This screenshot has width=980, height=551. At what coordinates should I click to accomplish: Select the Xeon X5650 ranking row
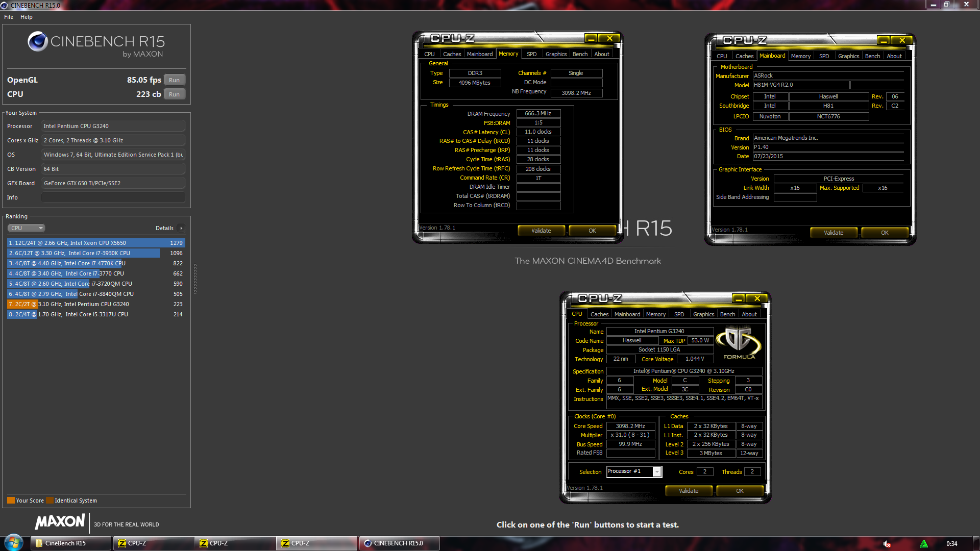[x=96, y=243]
